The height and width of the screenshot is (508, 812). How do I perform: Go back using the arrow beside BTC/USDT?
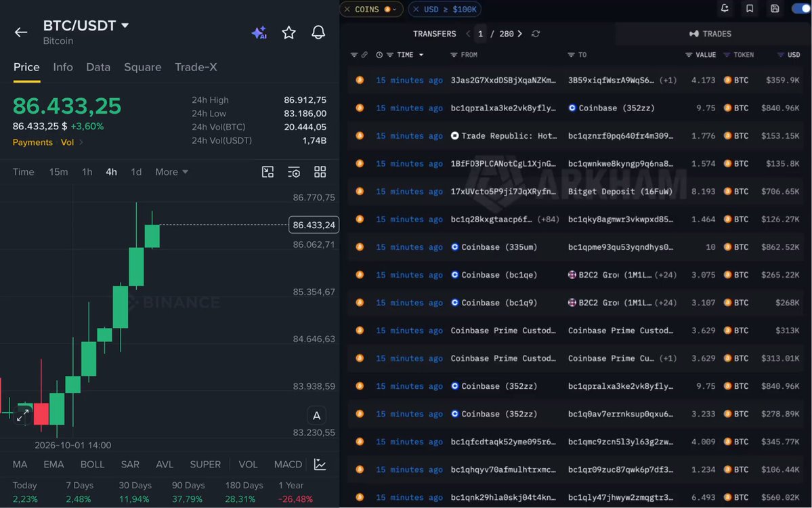pyautogui.click(x=21, y=32)
